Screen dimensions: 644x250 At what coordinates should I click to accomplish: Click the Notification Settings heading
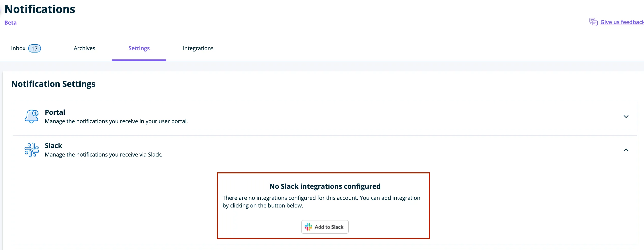tap(53, 84)
